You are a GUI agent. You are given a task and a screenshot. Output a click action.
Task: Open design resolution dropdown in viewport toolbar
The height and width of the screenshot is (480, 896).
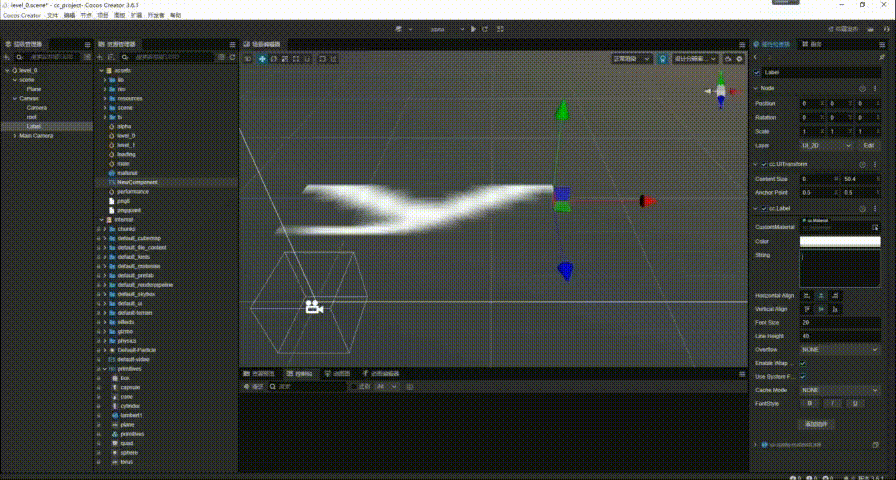695,58
